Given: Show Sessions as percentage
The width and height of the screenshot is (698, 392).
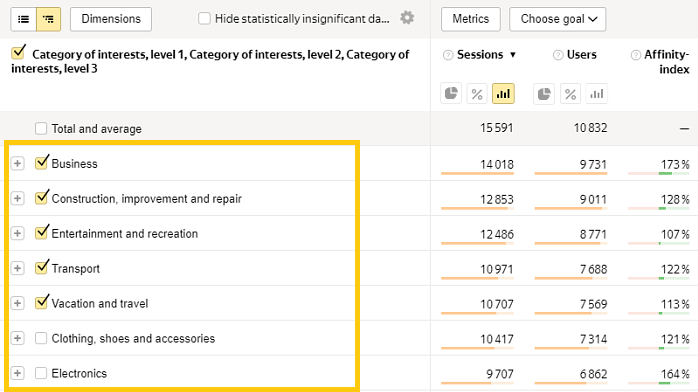Looking at the screenshot, I should click(x=477, y=93).
